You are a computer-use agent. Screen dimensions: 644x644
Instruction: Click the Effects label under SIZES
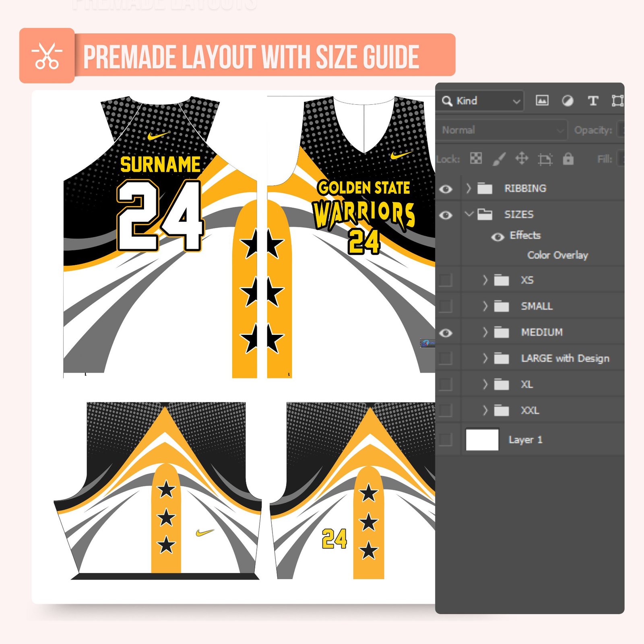click(525, 235)
